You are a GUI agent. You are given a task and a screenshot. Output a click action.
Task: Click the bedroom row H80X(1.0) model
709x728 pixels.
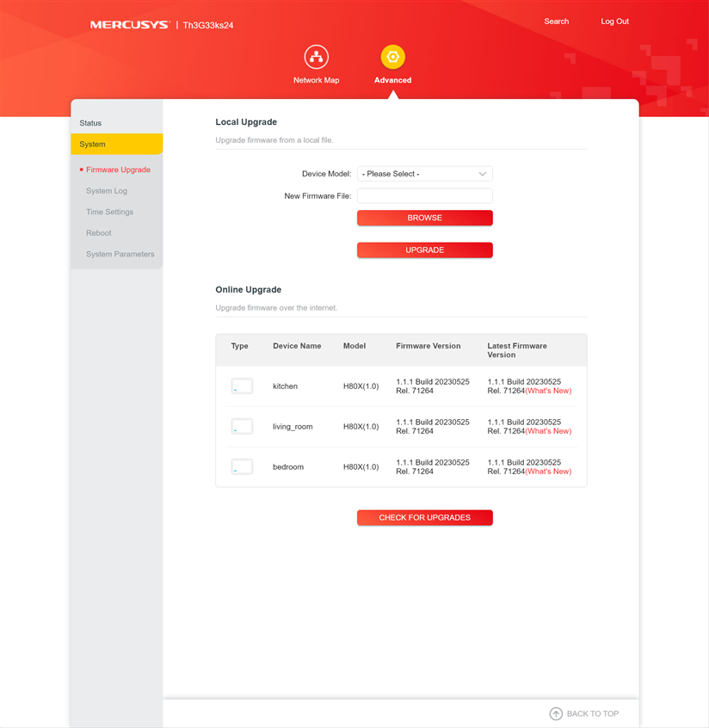point(361,467)
